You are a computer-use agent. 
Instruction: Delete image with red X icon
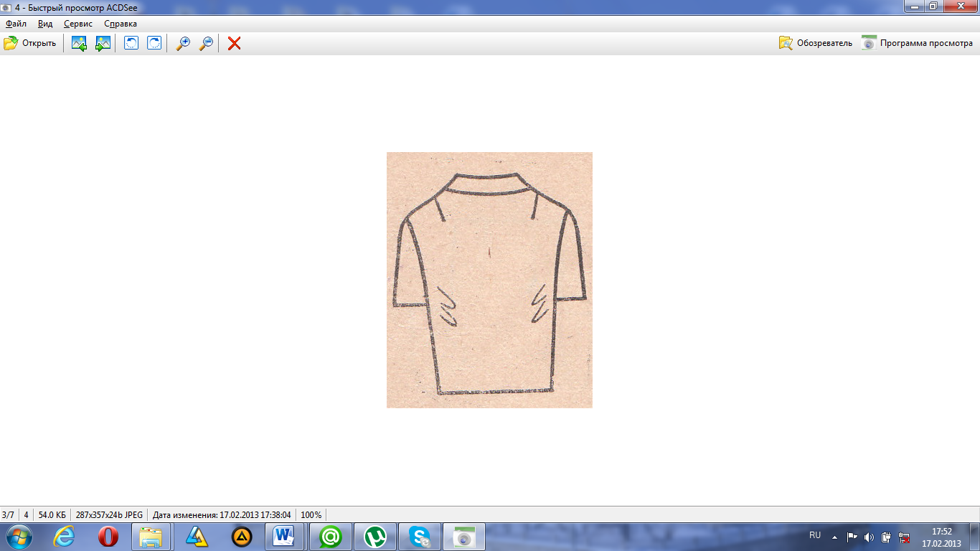[x=234, y=43]
